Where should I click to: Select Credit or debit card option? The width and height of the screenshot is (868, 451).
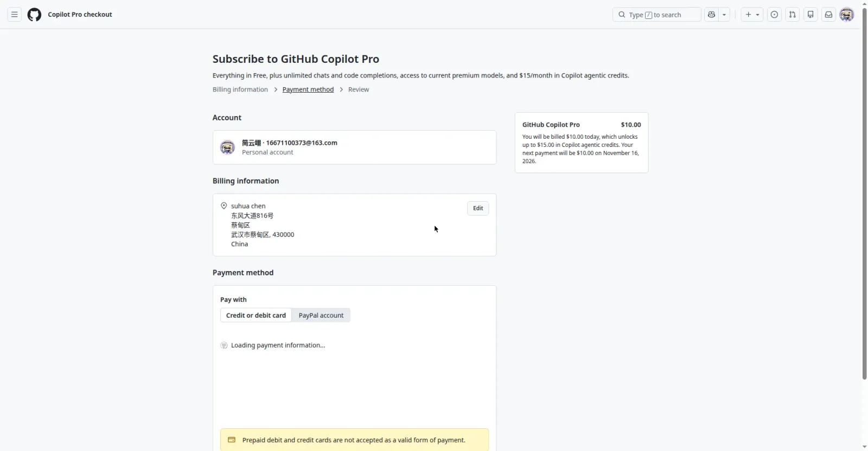tap(256, 315)
